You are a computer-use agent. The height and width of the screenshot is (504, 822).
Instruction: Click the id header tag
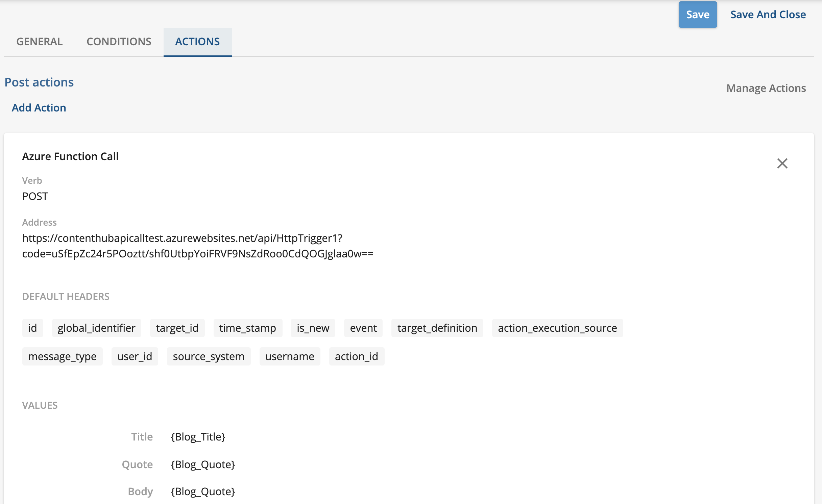(32, 328)
